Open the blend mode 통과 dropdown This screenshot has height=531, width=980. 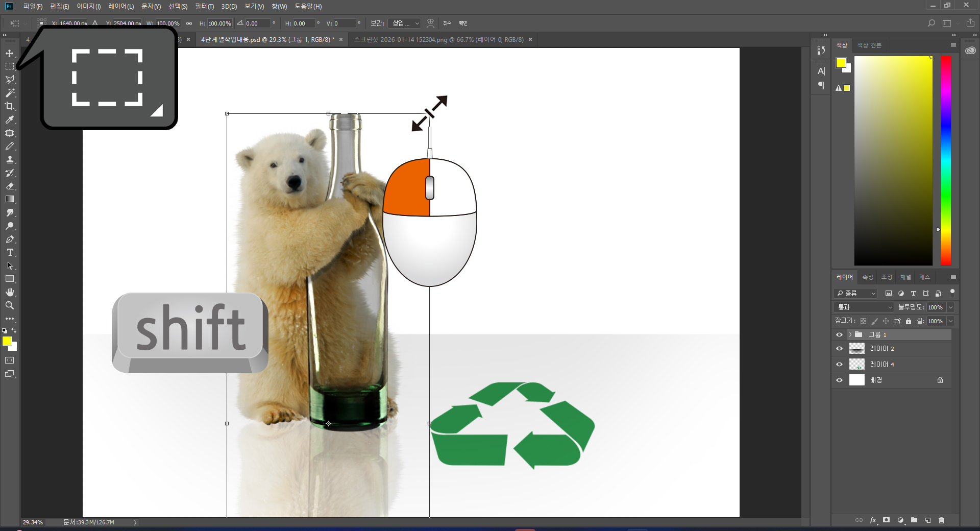point(864,307)
